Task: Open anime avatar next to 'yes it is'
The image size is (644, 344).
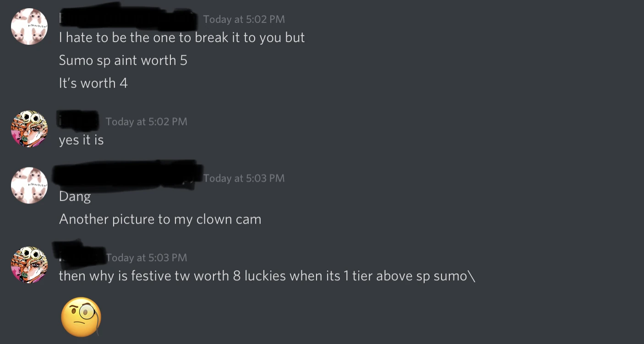Action: (x=29, y=129)
